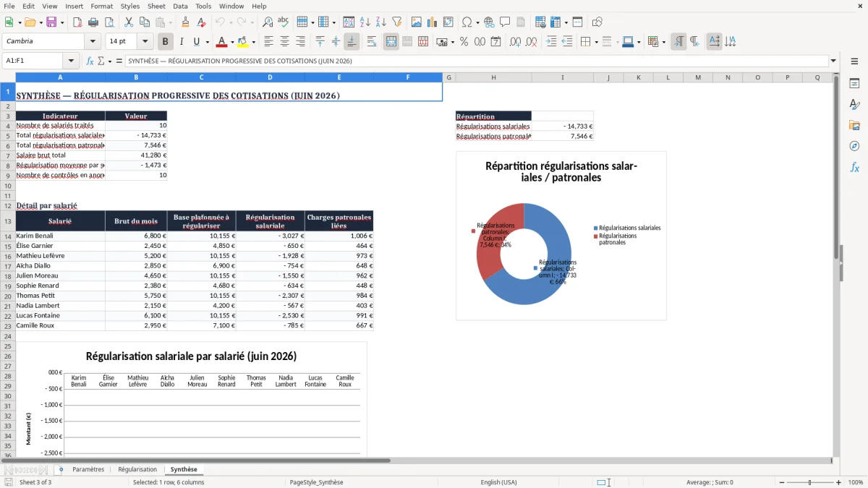Click the Cut scissors icon
Viewport: 868px width, 488px height.
pyautogui.click(x=129, y=22)
